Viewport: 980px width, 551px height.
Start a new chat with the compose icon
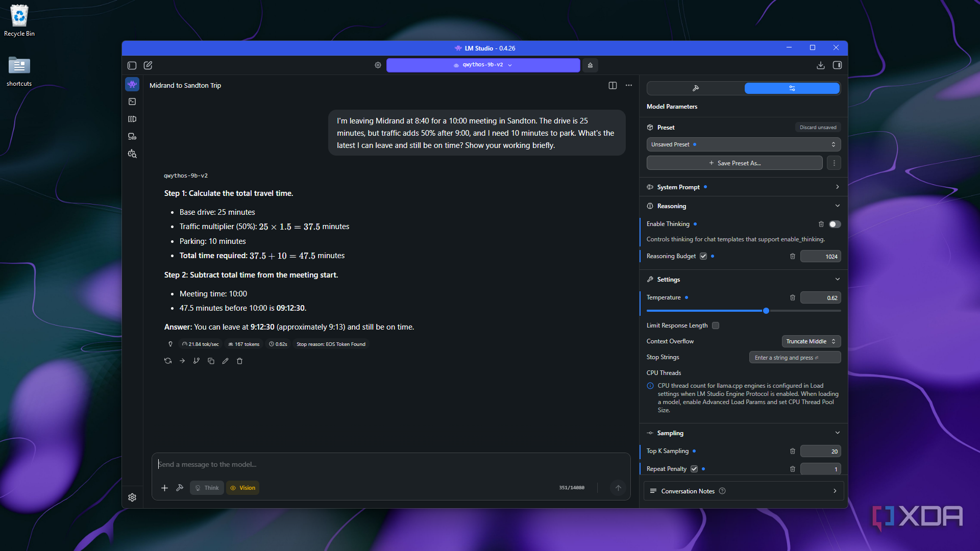(148, 65)
